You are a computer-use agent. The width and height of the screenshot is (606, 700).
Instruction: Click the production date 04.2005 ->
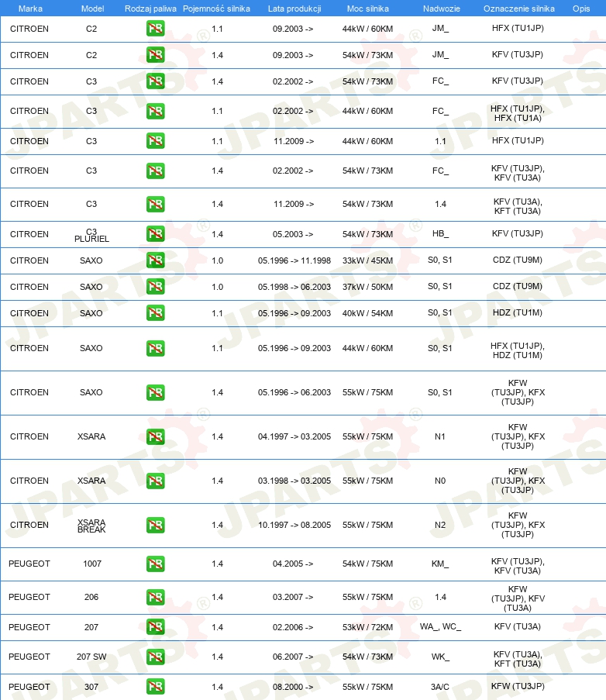coord(293,564)
